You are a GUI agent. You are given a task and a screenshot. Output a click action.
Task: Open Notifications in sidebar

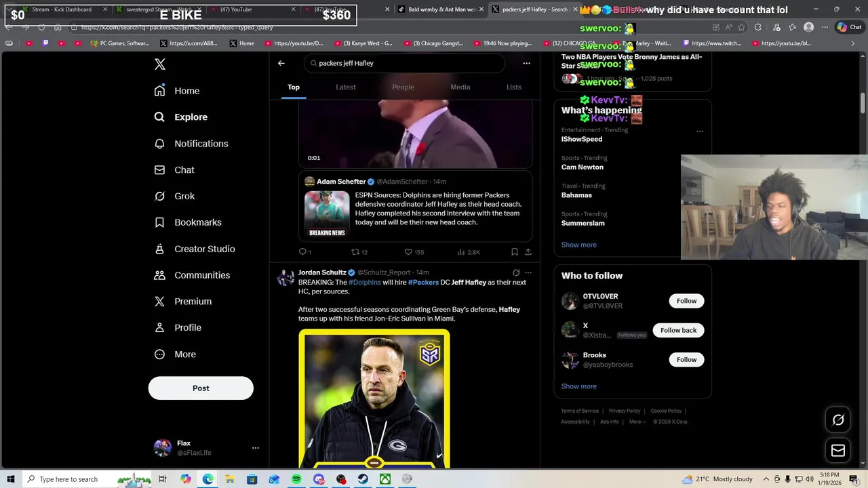click(191, 144)
